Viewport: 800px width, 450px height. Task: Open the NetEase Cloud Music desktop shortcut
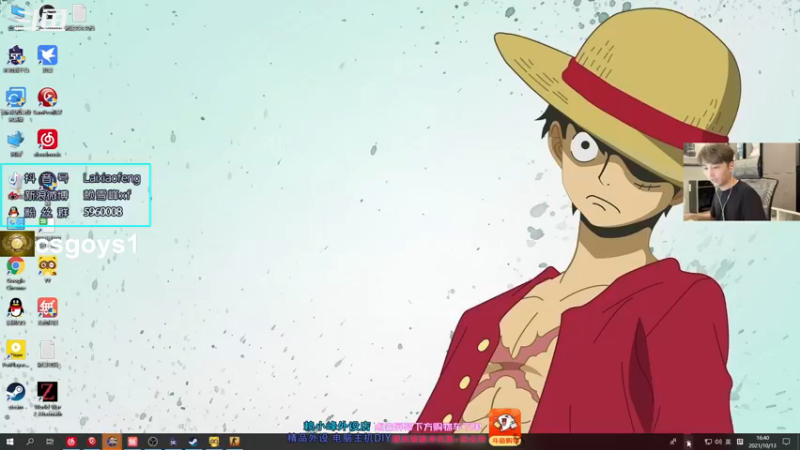pos(47,140)
